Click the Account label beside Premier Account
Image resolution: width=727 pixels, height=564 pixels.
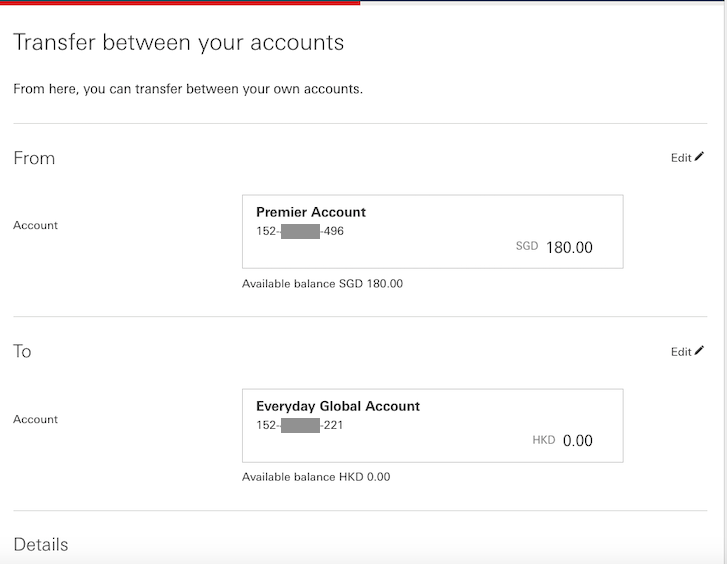point(36,225)
